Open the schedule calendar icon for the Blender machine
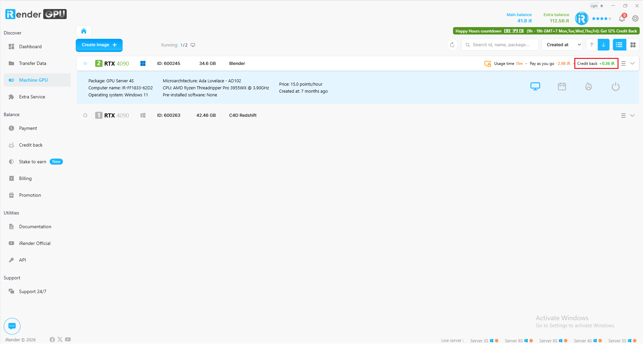The image size is (644, 353). (562, 87)
